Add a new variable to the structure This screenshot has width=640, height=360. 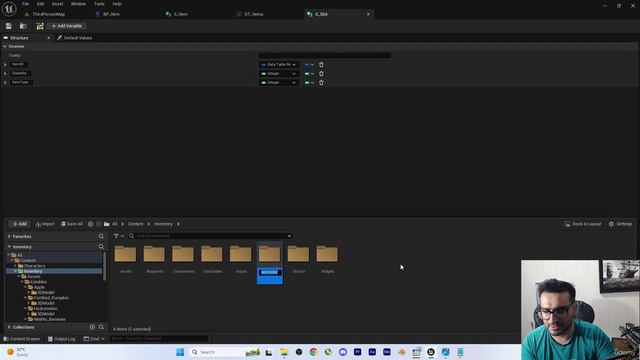[x=67, y=26]
